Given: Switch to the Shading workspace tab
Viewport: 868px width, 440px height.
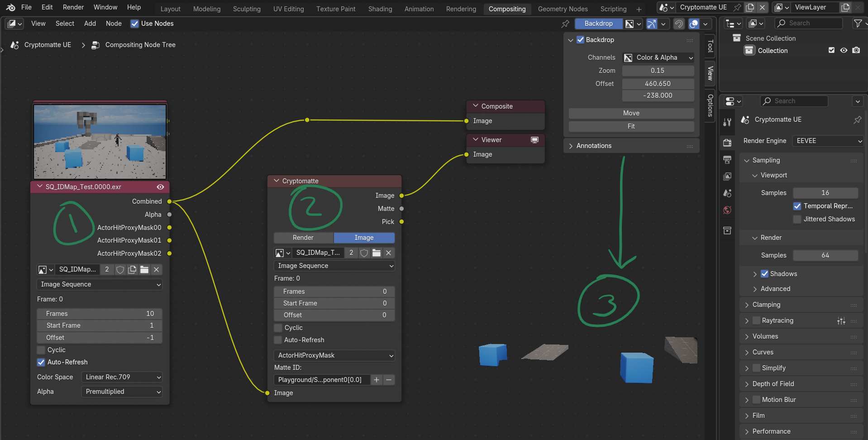Looking at the screenshot, I should click(x=380, y=9).
